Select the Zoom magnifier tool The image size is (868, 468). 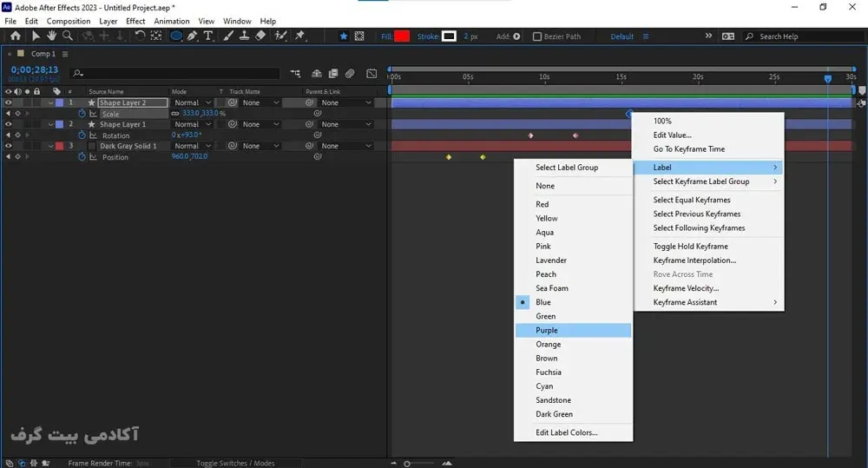pos(68,36)
